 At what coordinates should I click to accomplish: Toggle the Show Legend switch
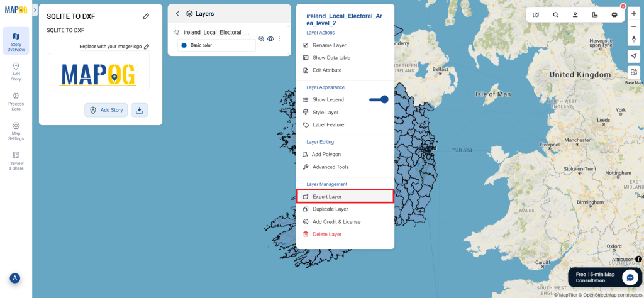tap(379, 99)
